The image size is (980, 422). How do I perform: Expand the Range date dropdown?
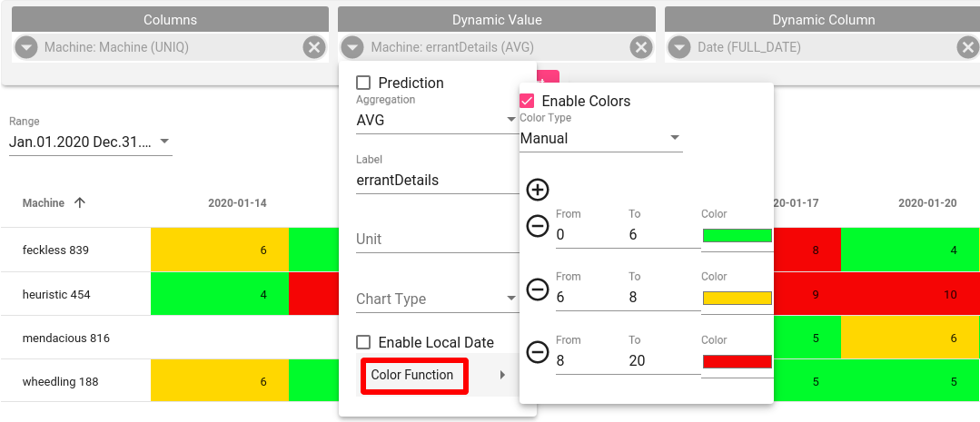coord(91,142)
